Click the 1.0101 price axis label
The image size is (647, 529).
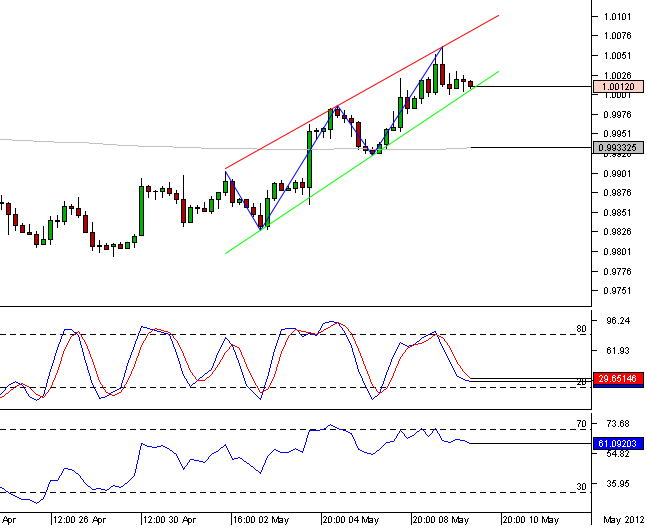click(x=617, y=17)
